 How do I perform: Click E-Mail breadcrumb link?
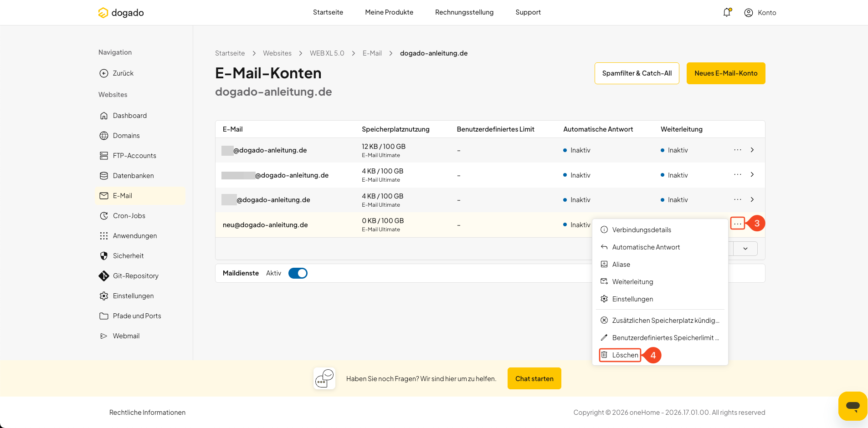click(x=372, y=53)
